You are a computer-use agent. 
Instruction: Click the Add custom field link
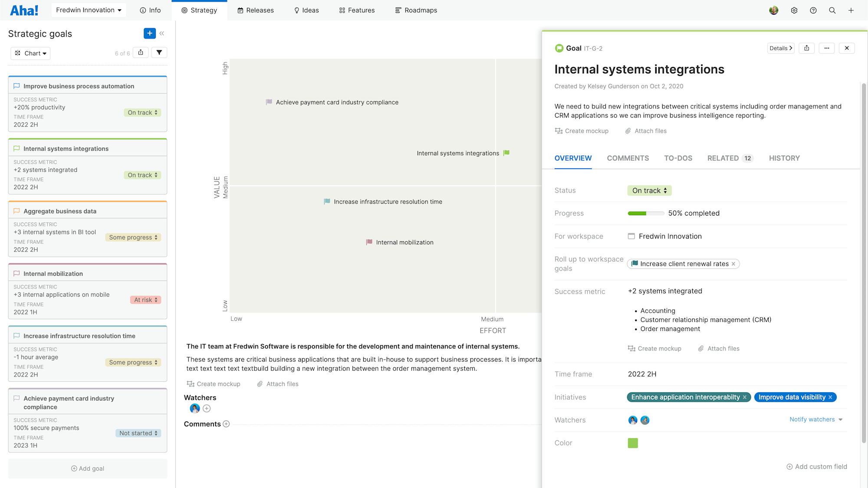click(x=816, y=466)
